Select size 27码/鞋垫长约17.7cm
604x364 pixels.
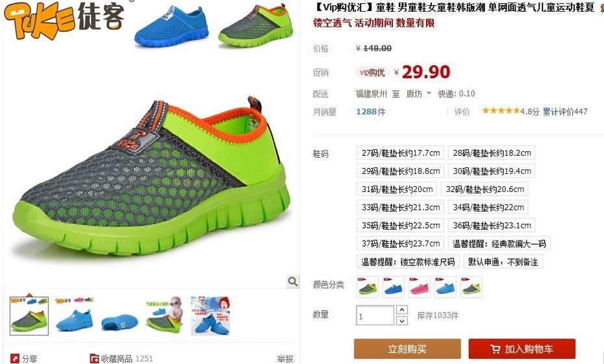click(400, 152)
